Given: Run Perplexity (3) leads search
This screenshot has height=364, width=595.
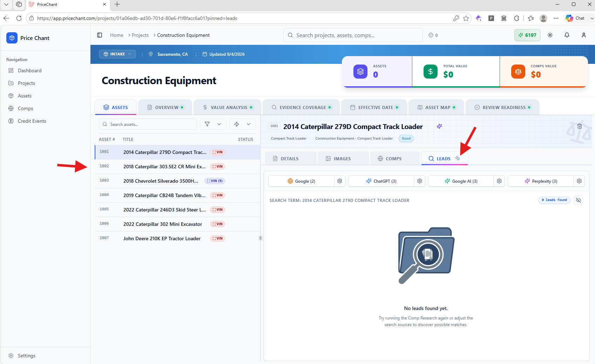Looking at the screenshot, I should coord(541,181).
